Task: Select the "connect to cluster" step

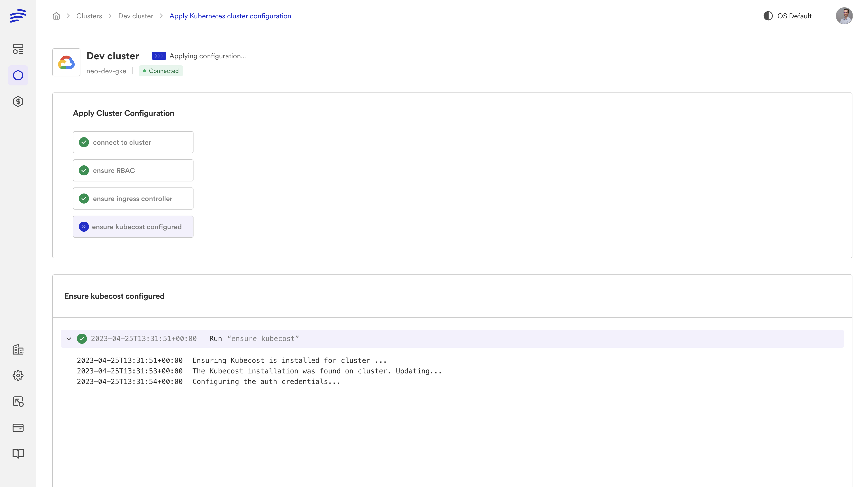Action: pos(133,142)
